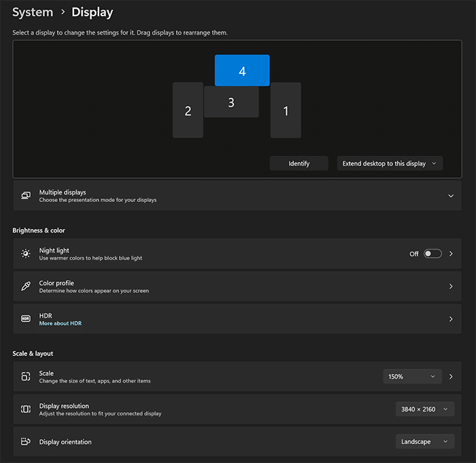The height and width of the screenshot is (463, 476).
Task: Open the 3840 × 2160 resolution dropdown
Action: pos(424,409)
